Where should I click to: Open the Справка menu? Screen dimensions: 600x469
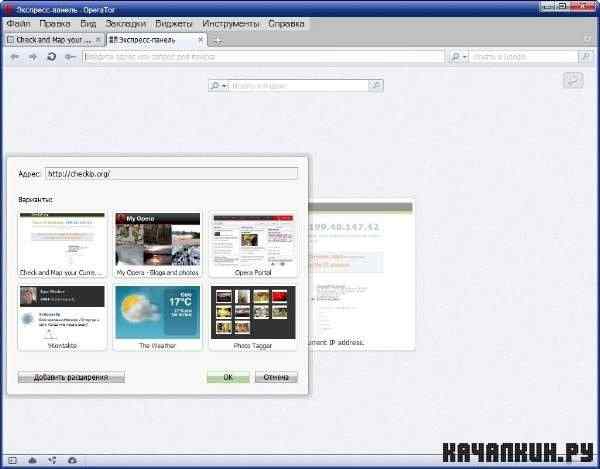point(286,24)
